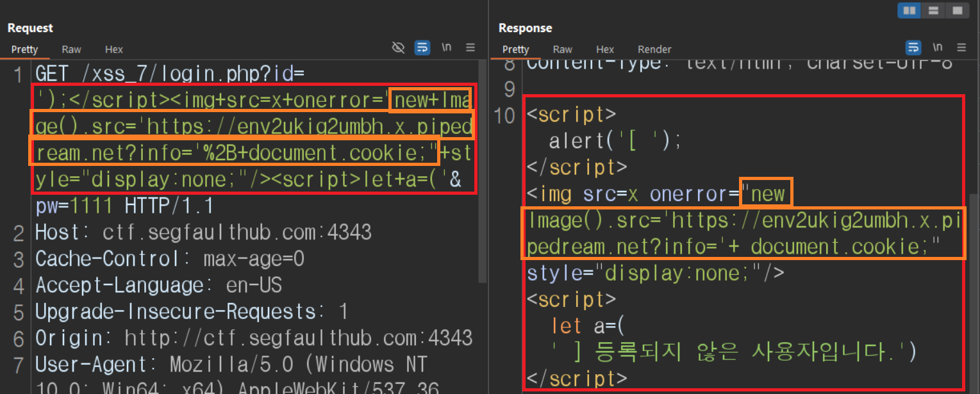Click the Response panel heading
The height and width of the screenshot is (394, 980).
coord(525,28)
